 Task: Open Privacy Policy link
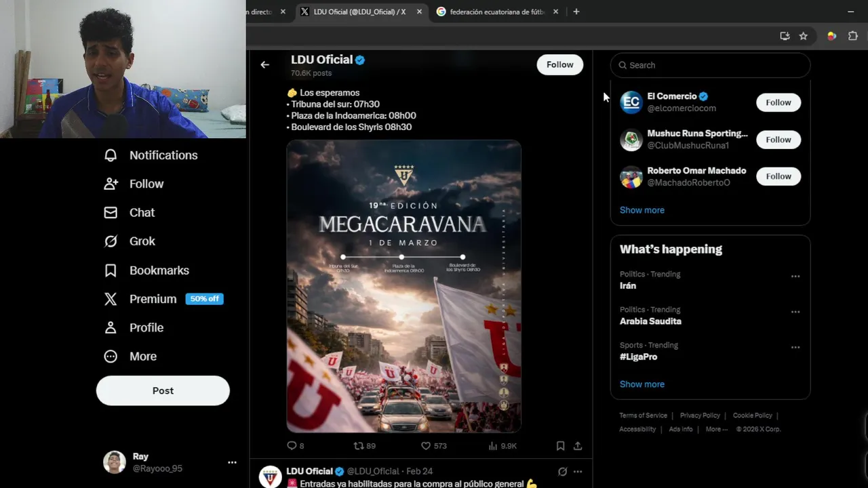700,415
